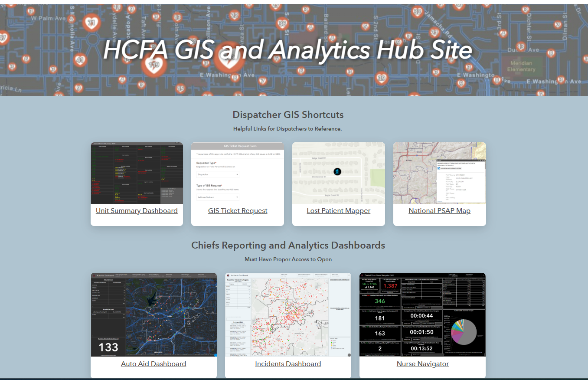Click the Incidents Dashboard map preview
Viewport: 588px width, 380px height.
pyautogui.click(x=288, y=315)
